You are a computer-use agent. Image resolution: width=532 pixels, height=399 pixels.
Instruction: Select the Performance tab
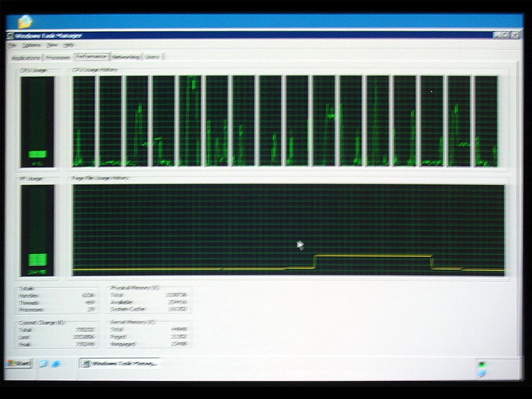(x=91, y=57)
